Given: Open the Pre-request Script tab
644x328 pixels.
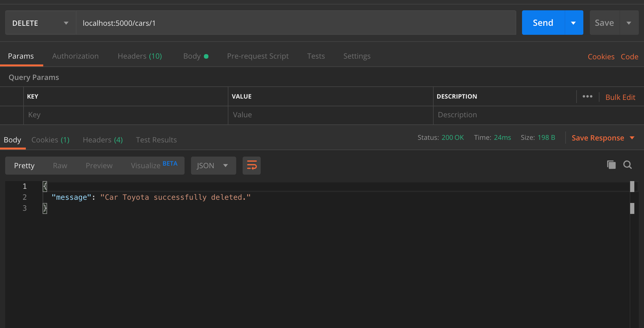Looking at the screenshot, I should [258, 56].
